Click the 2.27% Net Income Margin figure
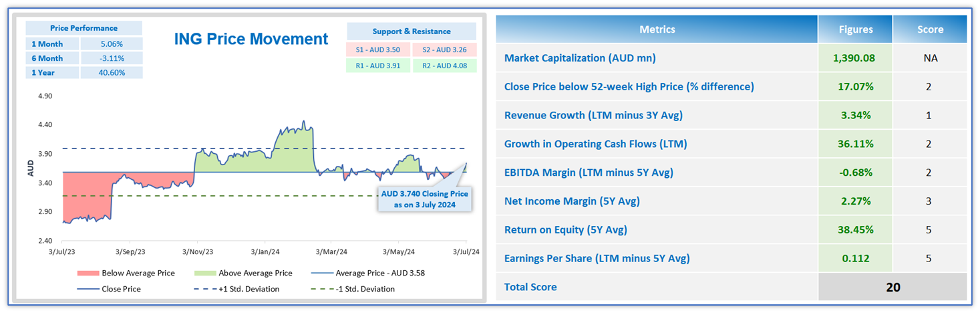Screen dimensions: 980x313 point(856,201)
